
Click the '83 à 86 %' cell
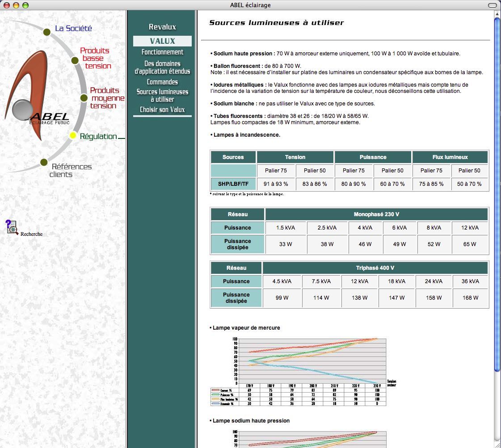point(315,184)
